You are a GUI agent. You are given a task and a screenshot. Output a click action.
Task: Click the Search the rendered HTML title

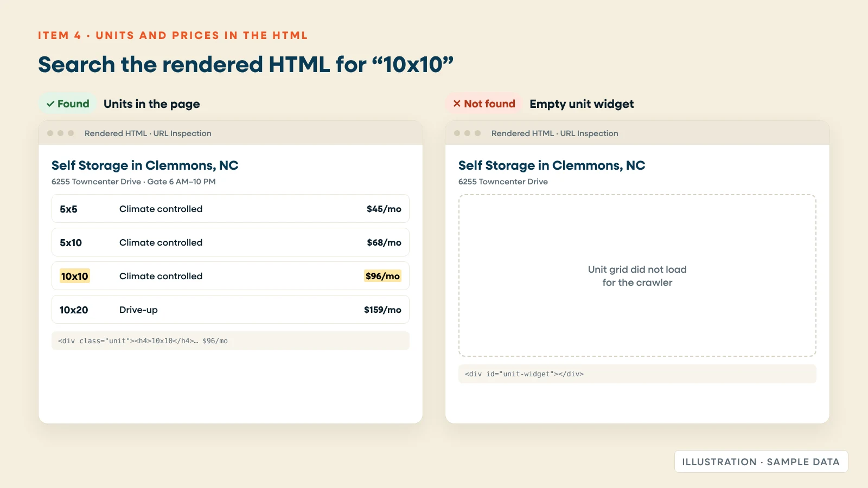point(246,65)
